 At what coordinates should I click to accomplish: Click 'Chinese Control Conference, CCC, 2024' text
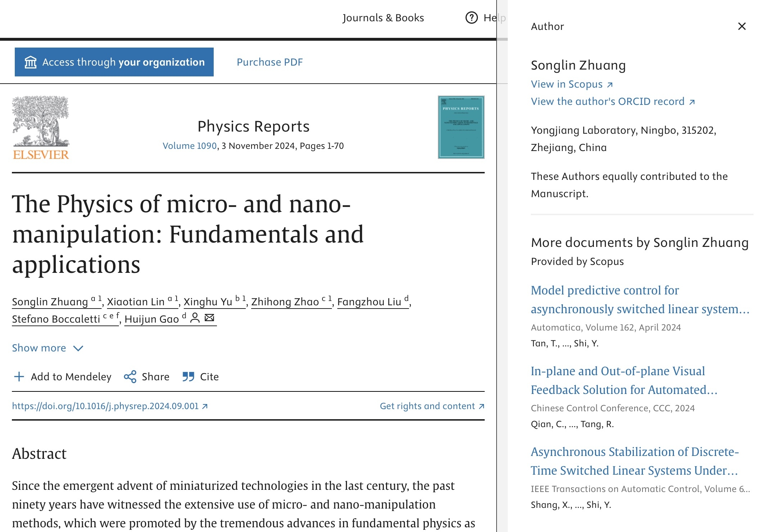(x=613, y=408)
